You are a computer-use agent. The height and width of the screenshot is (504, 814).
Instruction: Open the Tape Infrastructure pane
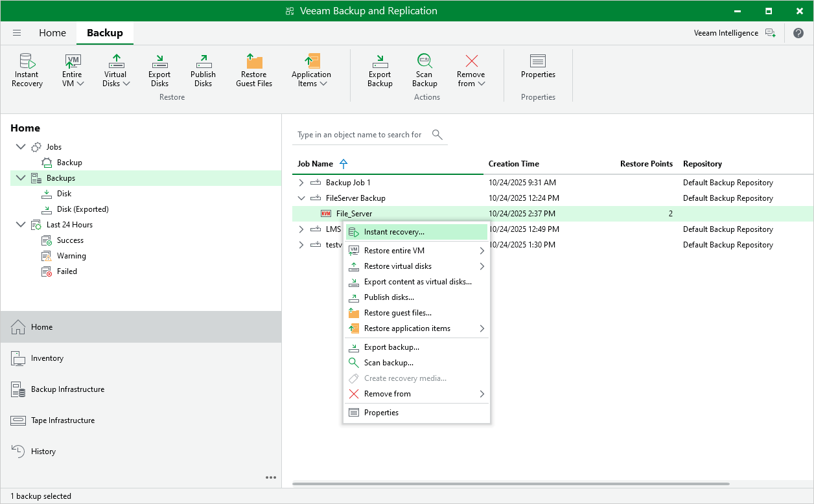(x=141, y=420)
